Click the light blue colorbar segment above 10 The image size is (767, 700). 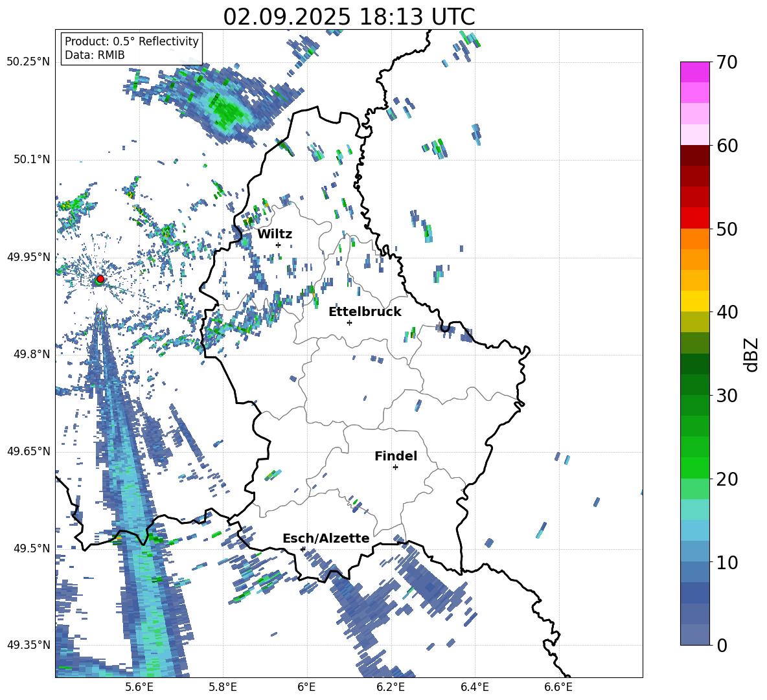pyautogui.click(x=694, y=530)
